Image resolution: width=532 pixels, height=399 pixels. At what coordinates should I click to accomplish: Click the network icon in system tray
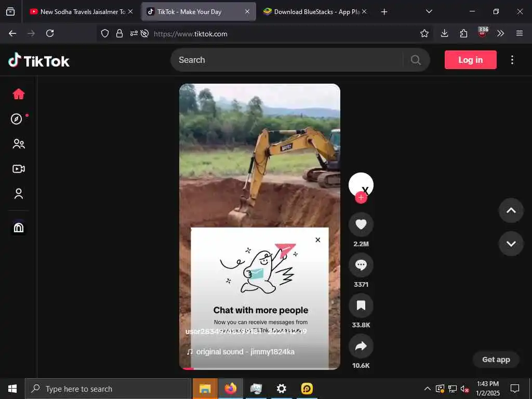453,389
